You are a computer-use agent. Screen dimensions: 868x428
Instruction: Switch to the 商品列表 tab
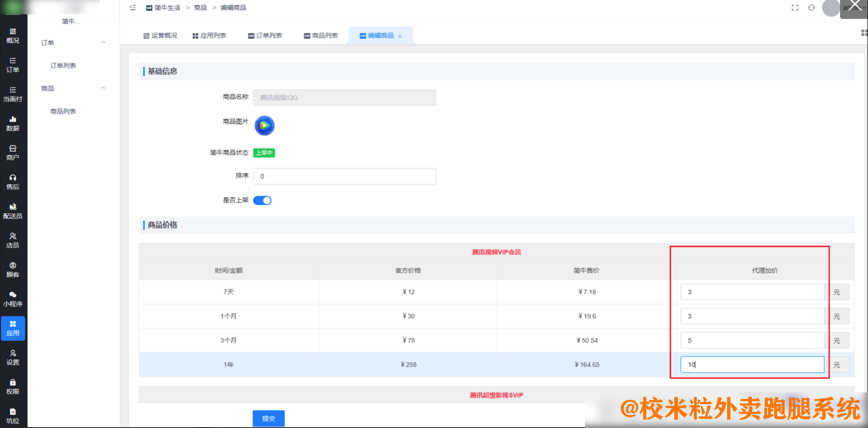click(320, 35)
